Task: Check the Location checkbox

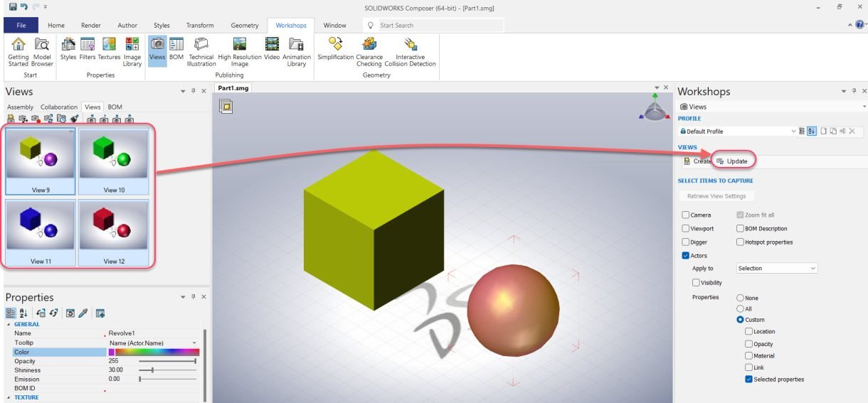Action: tap(748, 331)
